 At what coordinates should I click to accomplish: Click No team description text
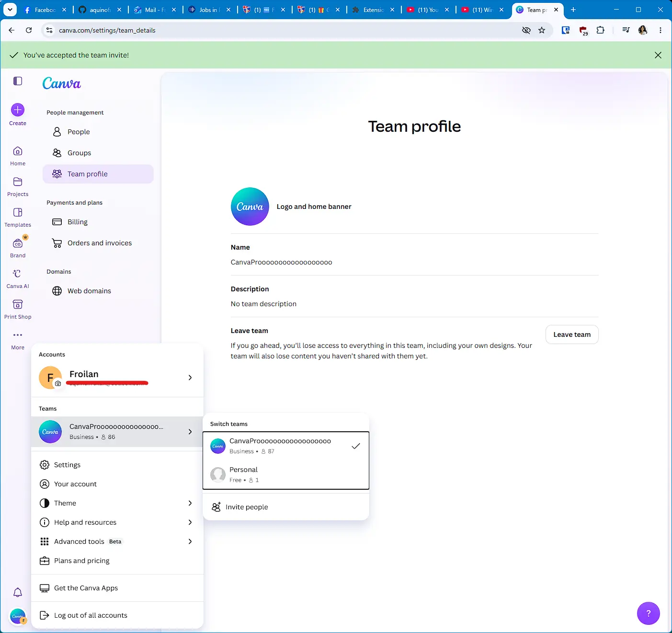pos(263,304)
